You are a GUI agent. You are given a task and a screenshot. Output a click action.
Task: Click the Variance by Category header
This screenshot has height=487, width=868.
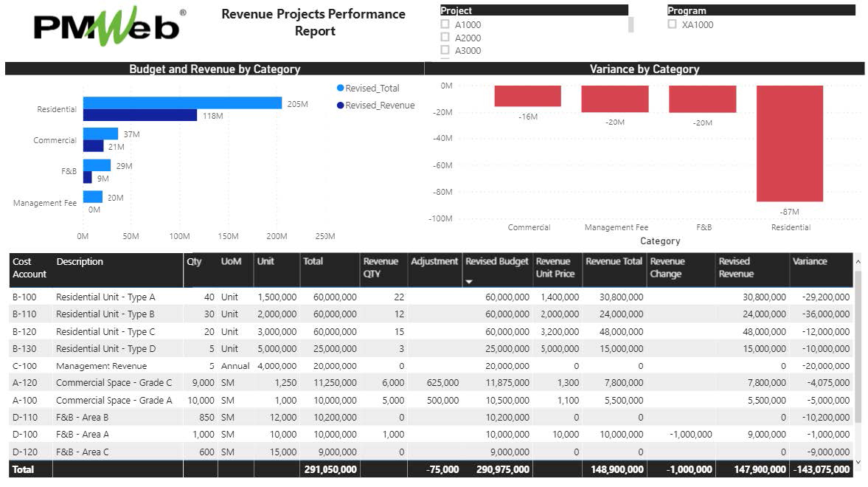click(x=645, y=69)
